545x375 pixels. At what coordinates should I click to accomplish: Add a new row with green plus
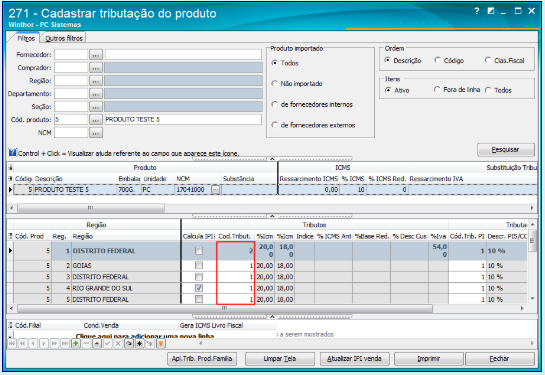coord(76,344)
